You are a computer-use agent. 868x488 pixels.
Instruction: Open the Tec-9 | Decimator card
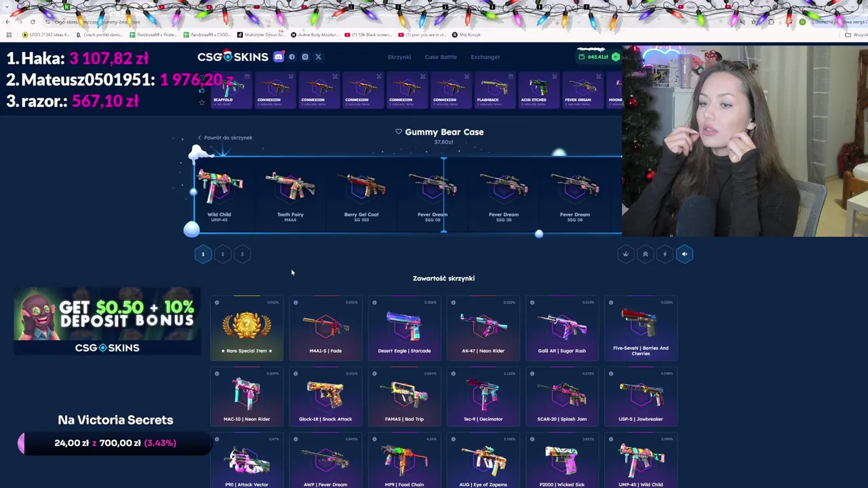483,398
